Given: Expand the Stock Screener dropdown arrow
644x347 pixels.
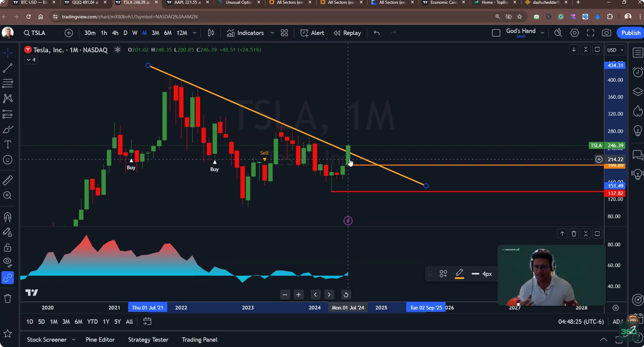Looking at the screenshot, I should (x=74, y=339).
